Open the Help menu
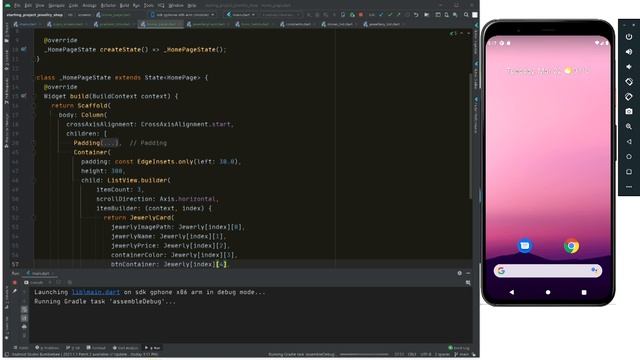The height and width of the screenshot is (360, 640). point(192,6)
